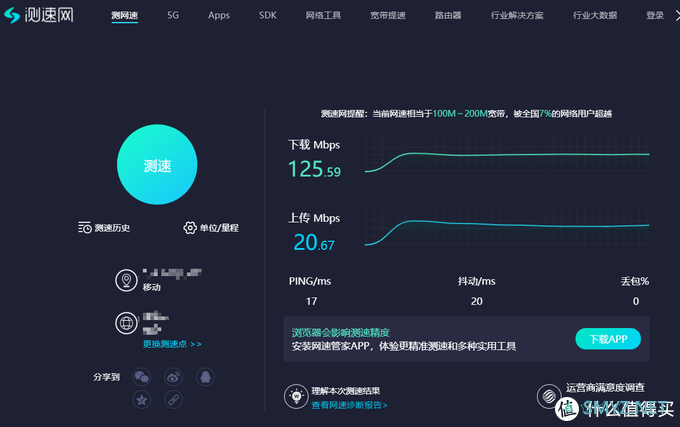
Task: Open the 测速历史 link text
Action: (112, 228)
